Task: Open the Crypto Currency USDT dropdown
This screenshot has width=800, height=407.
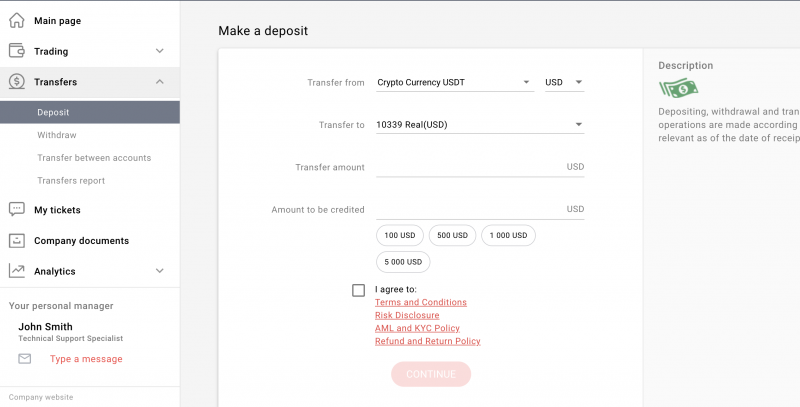Action: coord(455,82)
